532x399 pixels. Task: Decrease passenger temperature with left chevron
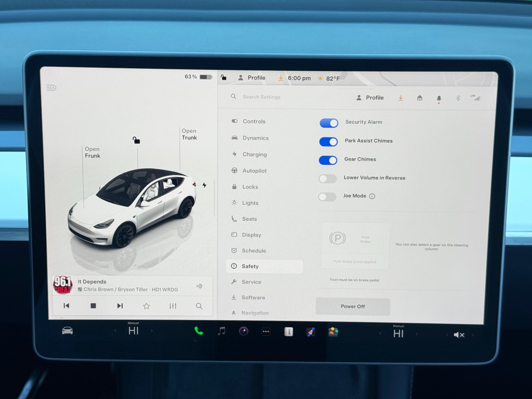(x=380, y=333)
